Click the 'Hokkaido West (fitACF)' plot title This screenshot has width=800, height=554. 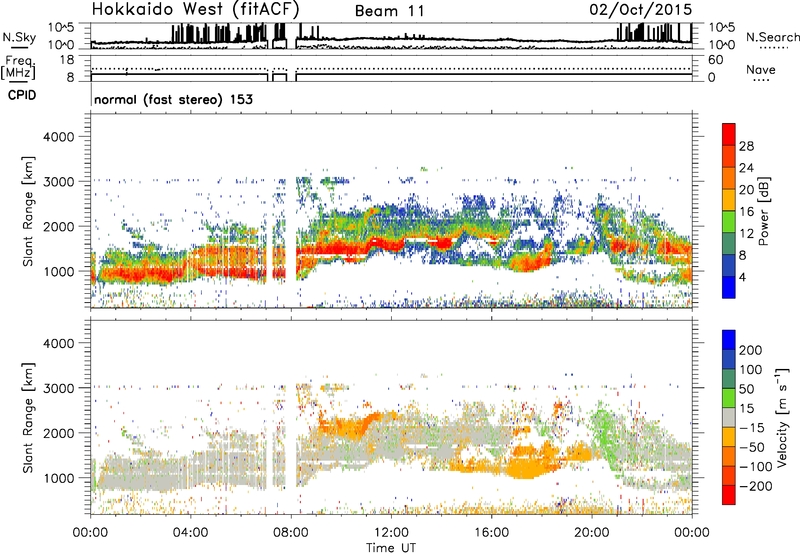click(195, 9)
